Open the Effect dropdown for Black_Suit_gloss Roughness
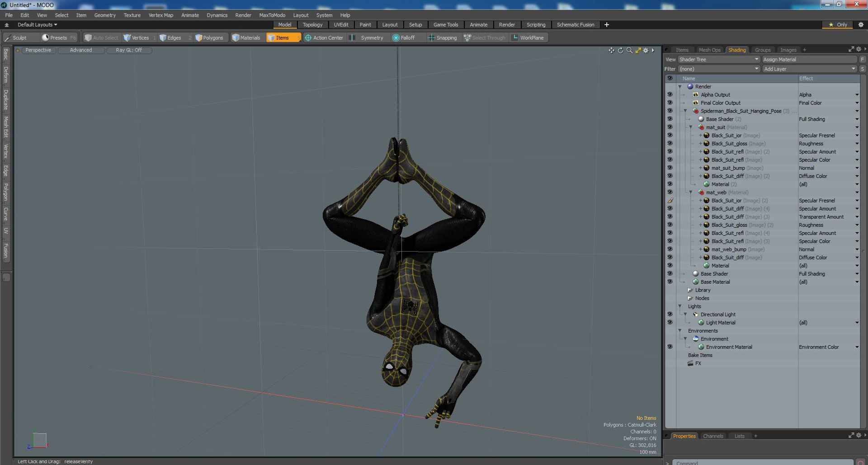Viewport: 868px width, 465px height. (857, 143)
